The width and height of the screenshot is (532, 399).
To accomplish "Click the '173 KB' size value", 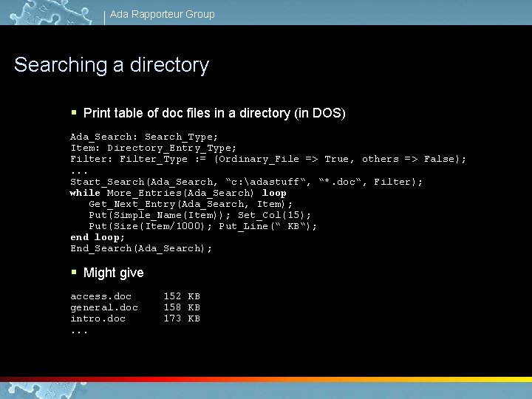I will coord(182,318).
